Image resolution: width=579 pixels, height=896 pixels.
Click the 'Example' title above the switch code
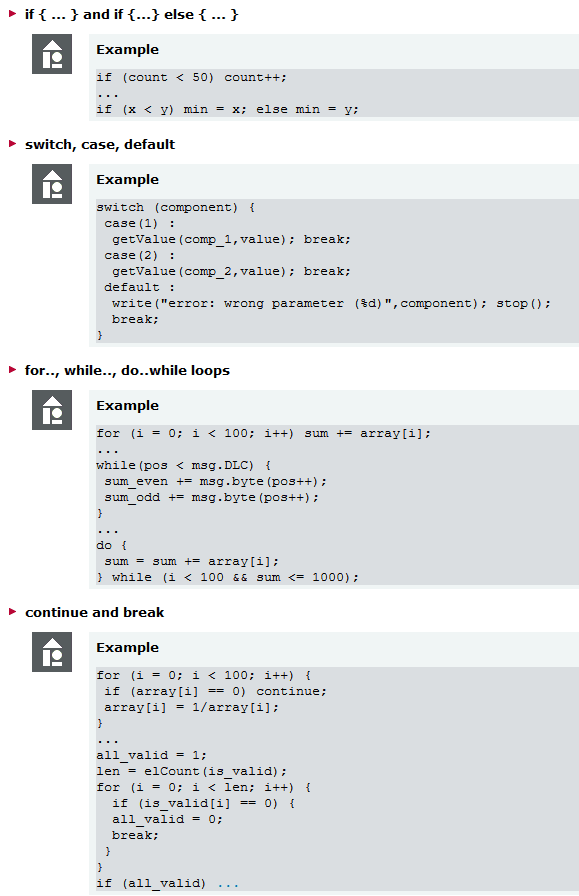coord(127,179)
